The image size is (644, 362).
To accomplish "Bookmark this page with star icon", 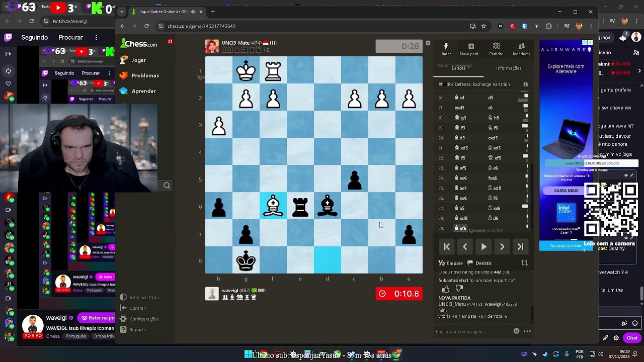I will coord(484,26).
